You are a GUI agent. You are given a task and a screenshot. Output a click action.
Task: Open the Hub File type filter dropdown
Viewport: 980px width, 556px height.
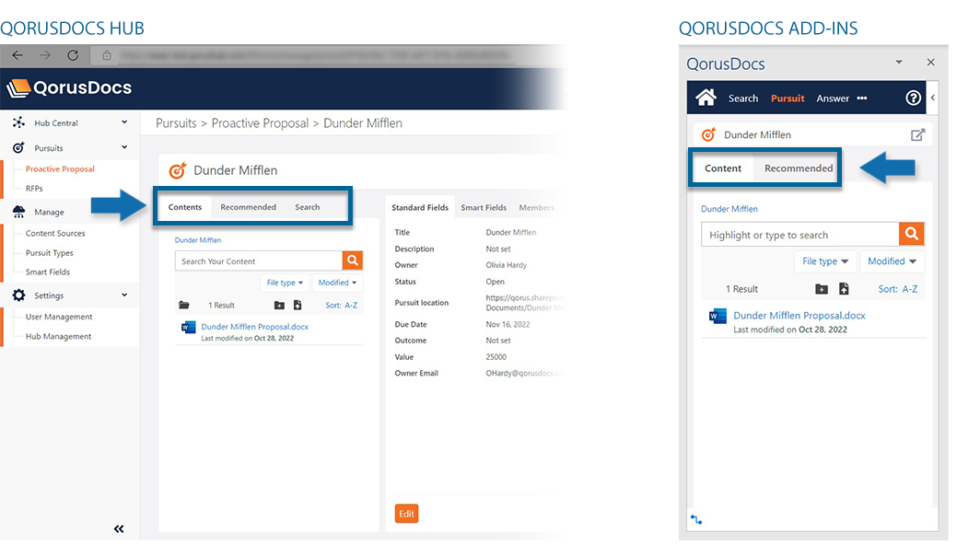tap(285, 283)
